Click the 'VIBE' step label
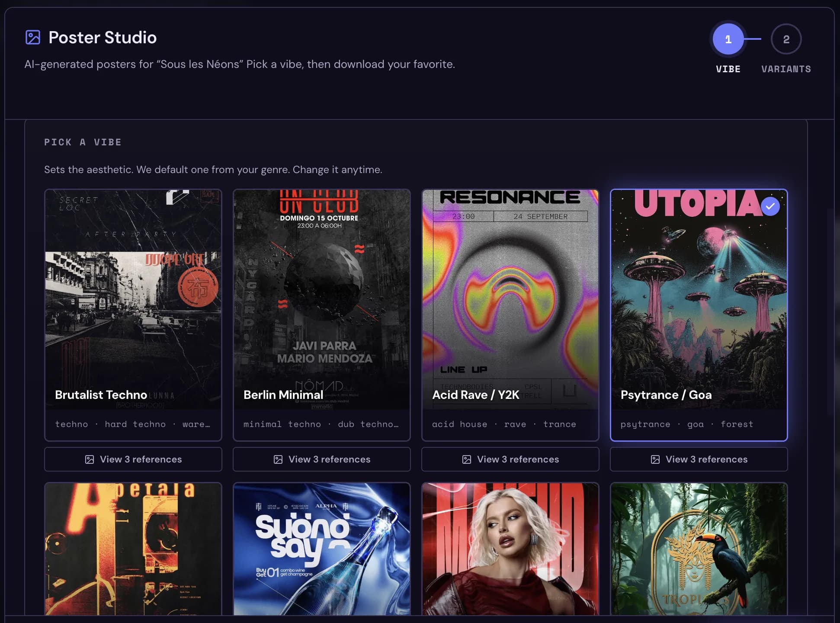 click(728, 69)
